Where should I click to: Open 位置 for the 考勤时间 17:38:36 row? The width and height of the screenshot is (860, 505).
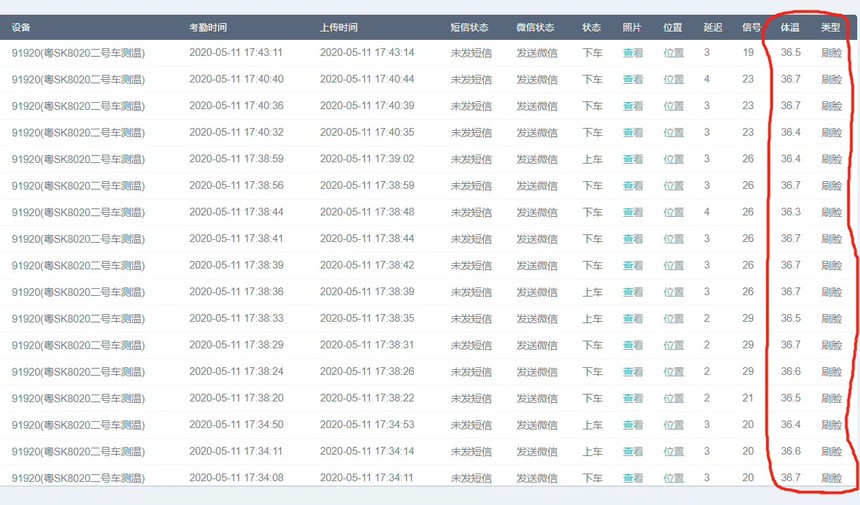pyautogui.click(x=673, y=292)
